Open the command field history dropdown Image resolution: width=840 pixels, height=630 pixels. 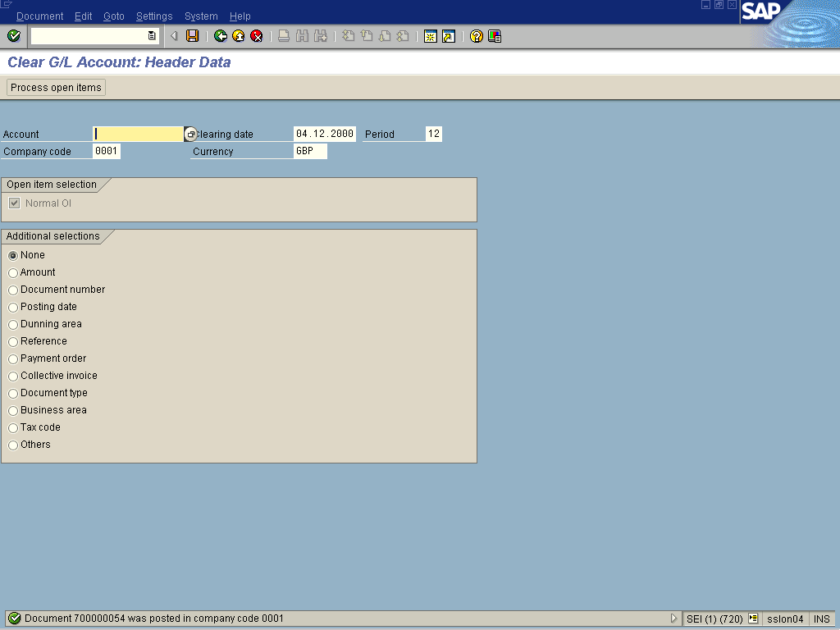coord(152,36)
